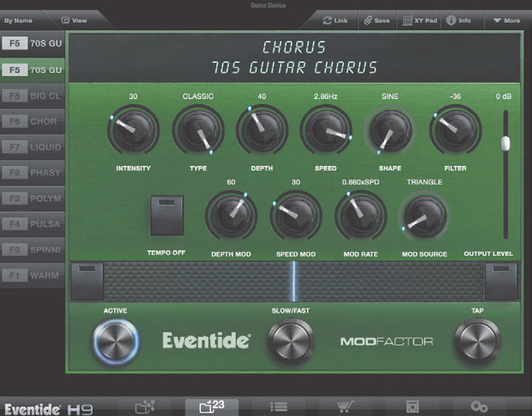Click the 0 dB output value
Screen dimensions: 532x416
[503, 96]
